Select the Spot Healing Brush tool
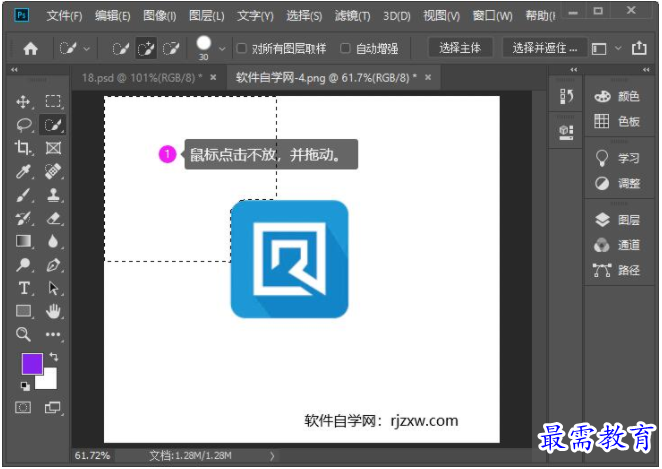 click(x=53, y=171)
